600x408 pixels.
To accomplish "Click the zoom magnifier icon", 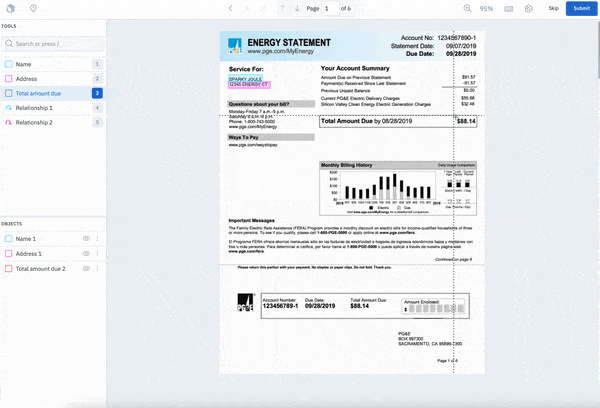I will (467, 8).
